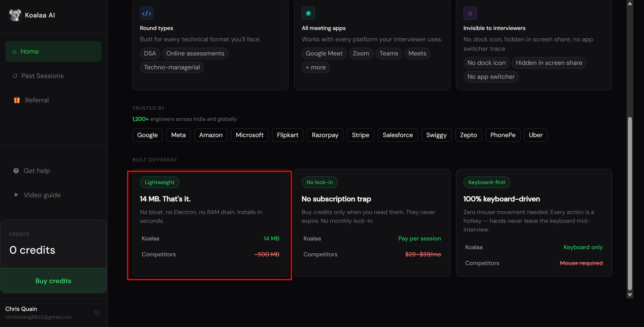This screenshot has height=327, width=644.
Task: Click the Get help question mark icon
Action: (16, 170)
